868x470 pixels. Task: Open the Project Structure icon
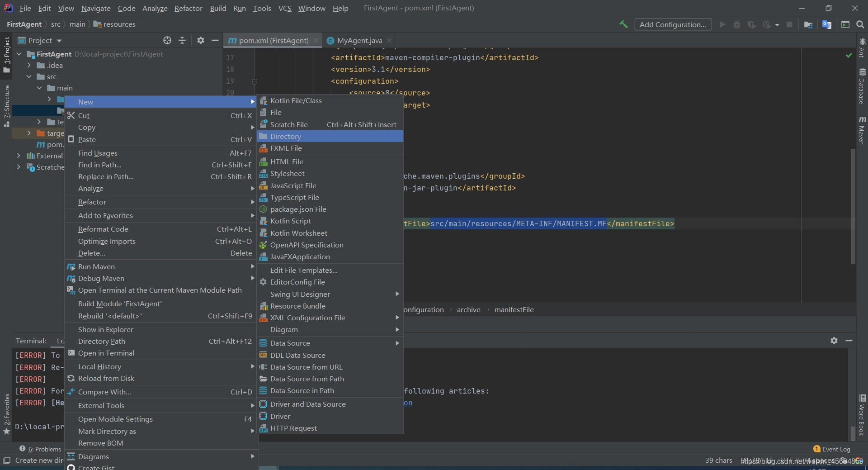pyautogui.click(x=808, y=24)
